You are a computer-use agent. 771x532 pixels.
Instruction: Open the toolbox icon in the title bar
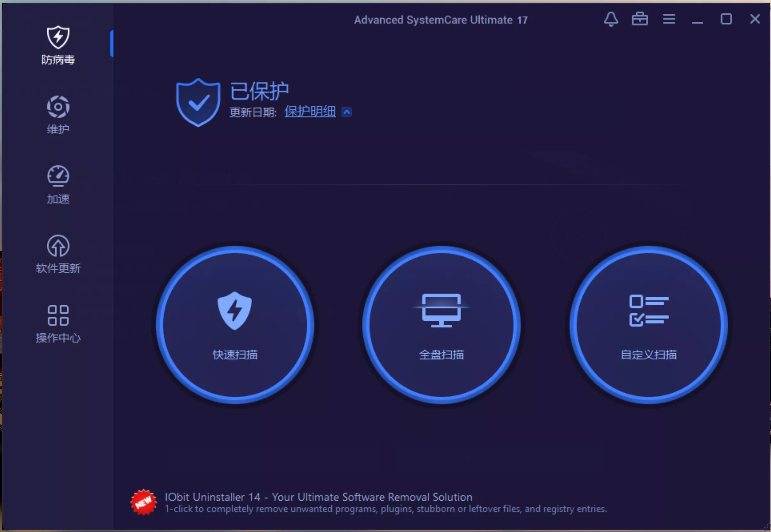coord(640,19)
